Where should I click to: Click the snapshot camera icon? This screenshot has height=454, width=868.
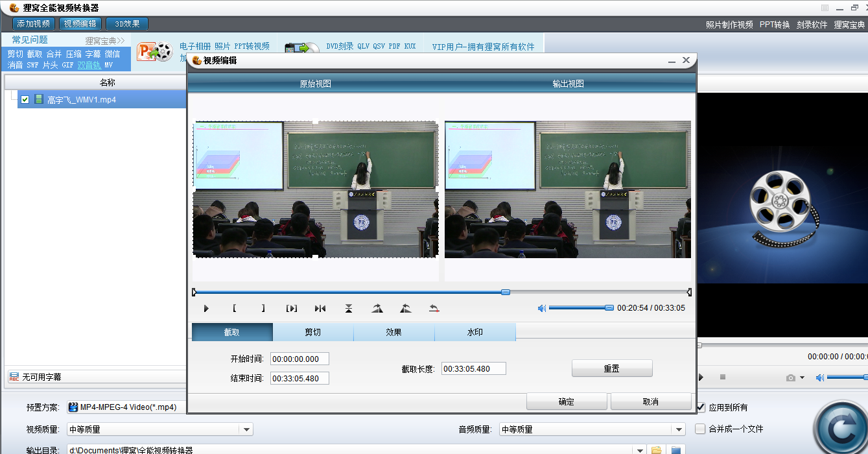[790, 377]
